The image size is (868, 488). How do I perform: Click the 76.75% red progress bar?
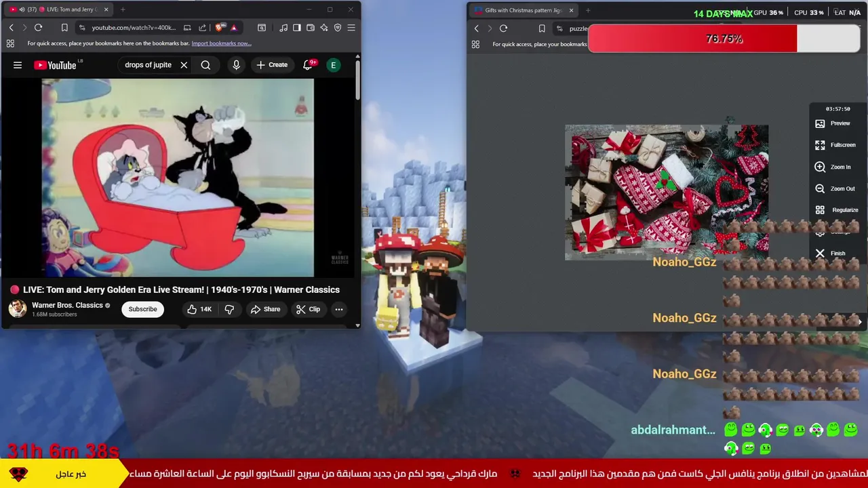pos(724,39)
